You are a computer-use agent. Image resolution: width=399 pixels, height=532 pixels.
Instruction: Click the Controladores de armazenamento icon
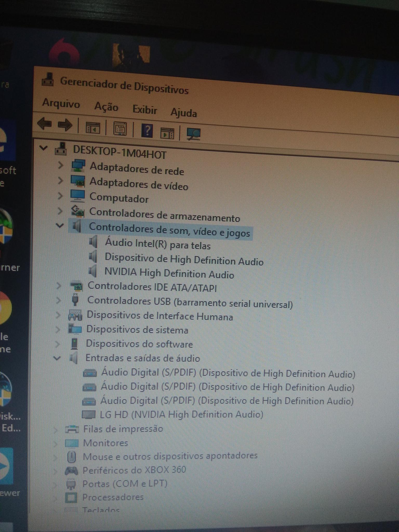pyautogui.click(x=77, y=211)
